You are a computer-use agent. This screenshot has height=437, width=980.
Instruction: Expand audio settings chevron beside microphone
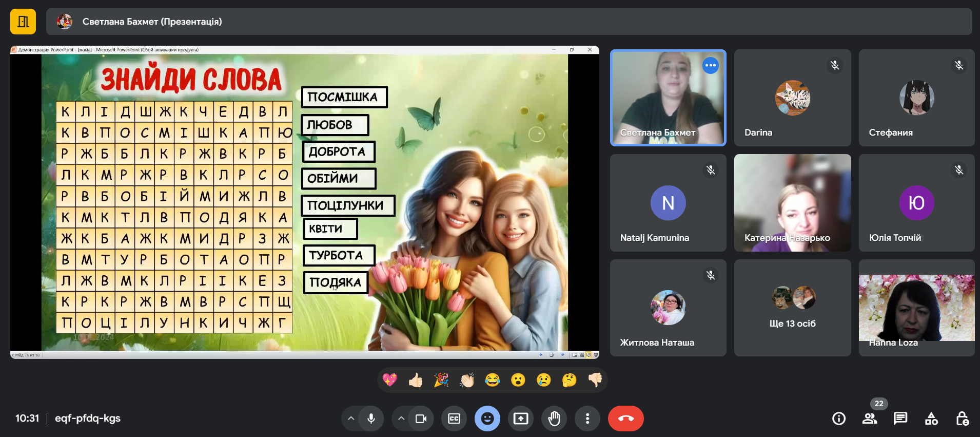351,419
